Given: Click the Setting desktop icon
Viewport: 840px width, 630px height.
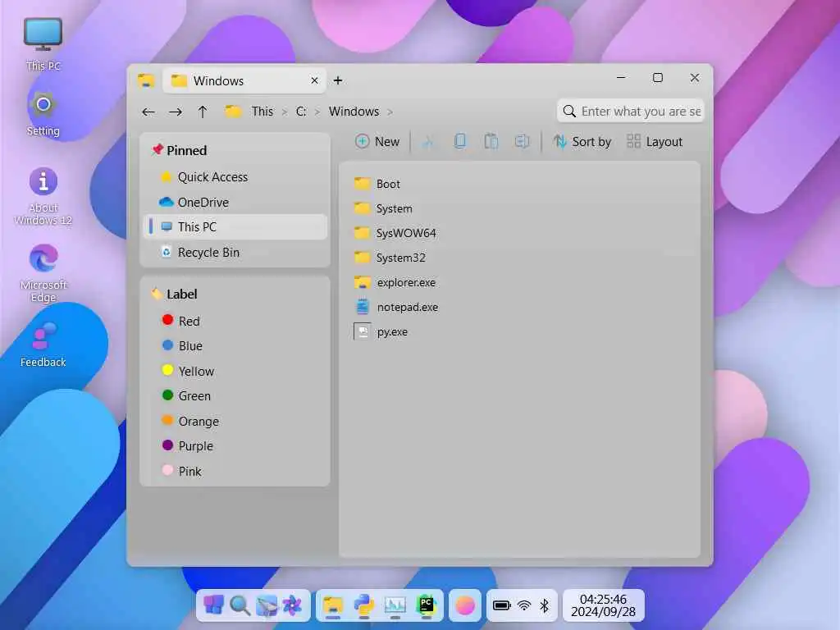Looking at the screenshot, I should click(43, 115).
